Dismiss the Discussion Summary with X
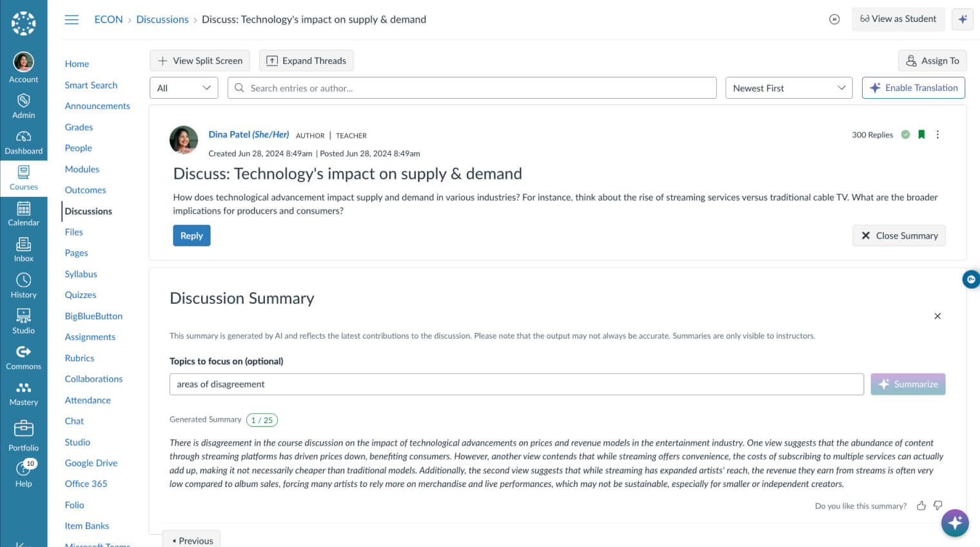The image size is (980, 547). tap(937, 316)
